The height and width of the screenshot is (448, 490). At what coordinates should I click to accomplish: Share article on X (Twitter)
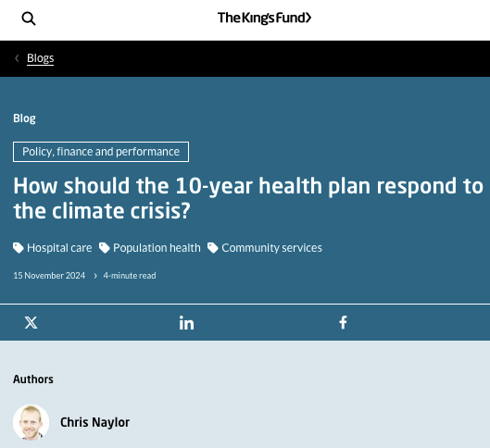31,322
